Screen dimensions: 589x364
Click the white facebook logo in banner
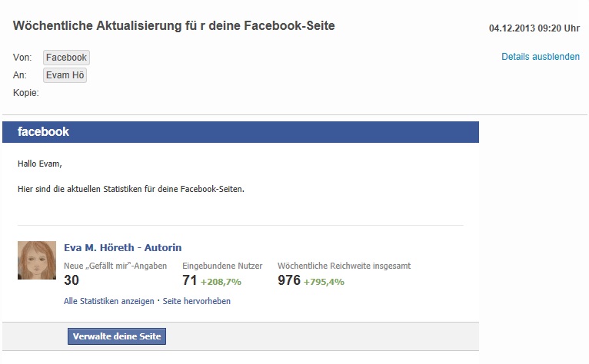[x=43, y=132]
